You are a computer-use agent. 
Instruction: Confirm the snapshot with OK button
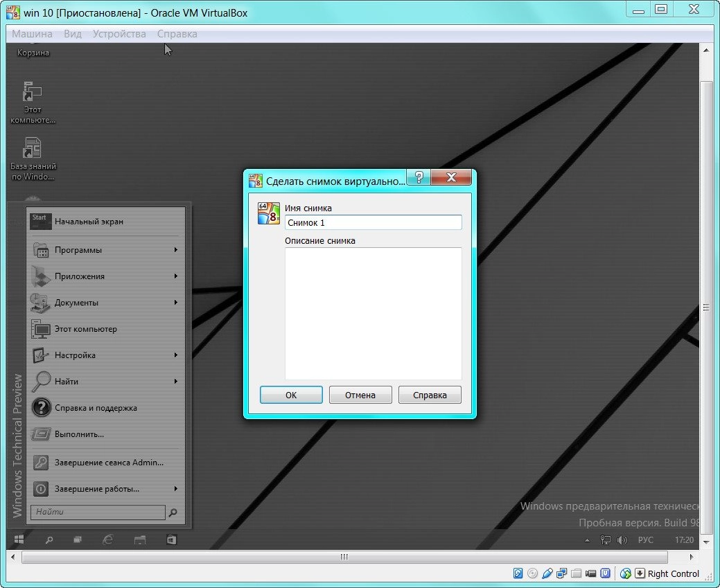point(291,395)
